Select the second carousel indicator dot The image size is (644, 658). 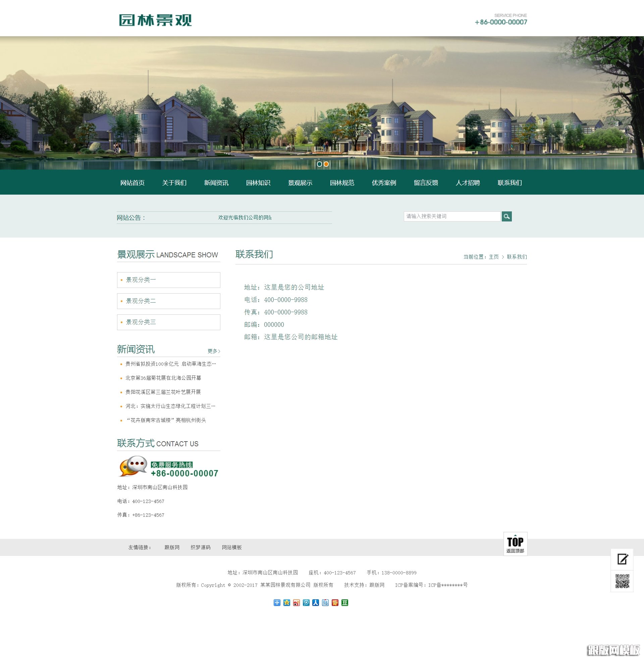tap(326, 164)
